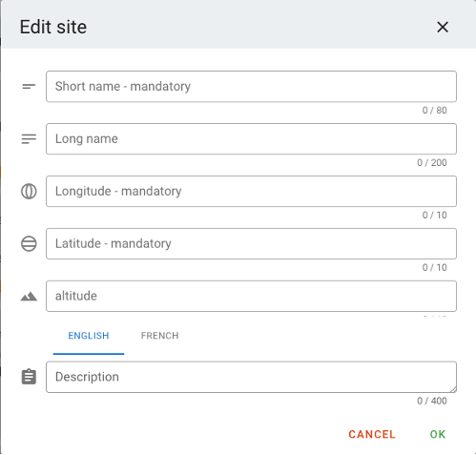Screen dimensions: 476x455
Task: Confirm the site with OK
Action: pos(438,434)
